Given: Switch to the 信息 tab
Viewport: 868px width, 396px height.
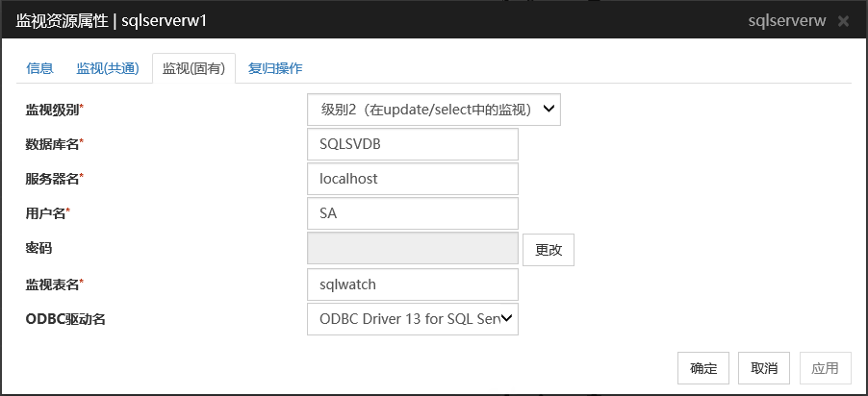Looking at the screenshot, I should 39,68.
